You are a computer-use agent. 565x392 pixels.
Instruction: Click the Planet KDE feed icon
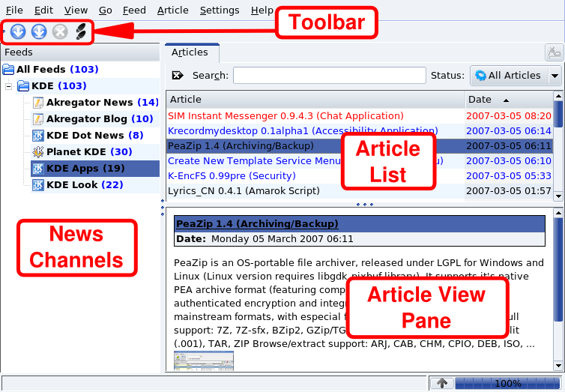coord(37,152)
